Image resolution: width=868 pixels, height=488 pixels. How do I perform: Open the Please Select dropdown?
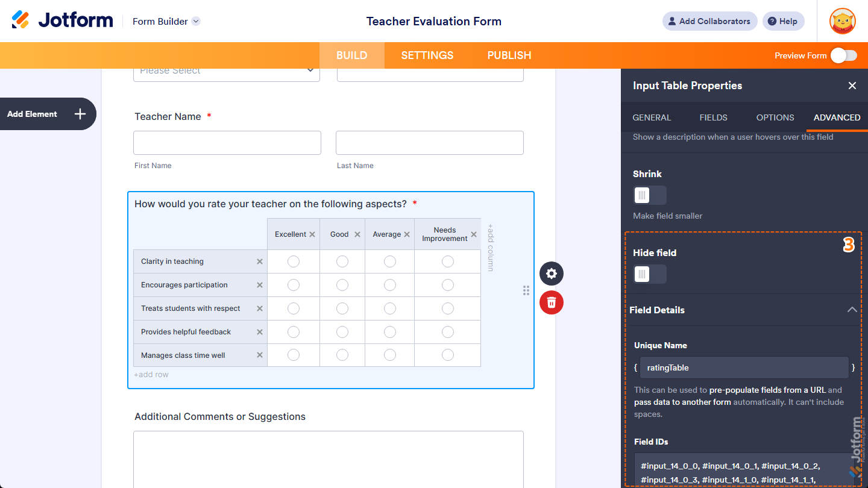pyautogui.click(x=227, y=71)
